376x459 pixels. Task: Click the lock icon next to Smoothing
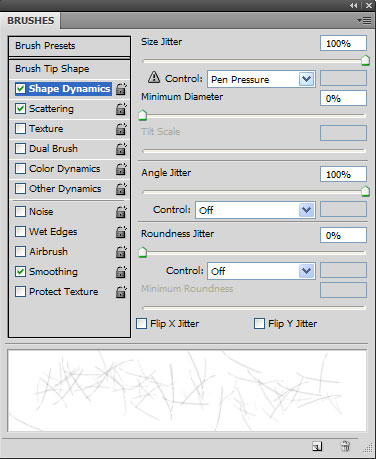(x=121, y=272)
